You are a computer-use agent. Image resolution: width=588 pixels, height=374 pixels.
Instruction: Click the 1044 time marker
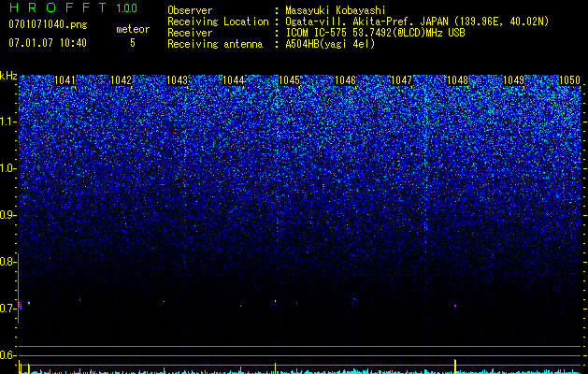pyautogui.click(x=234, y=80)
